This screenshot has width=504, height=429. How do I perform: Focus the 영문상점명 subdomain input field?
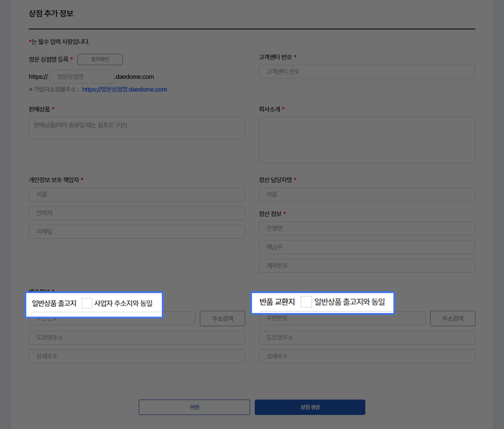coord(82,77)
